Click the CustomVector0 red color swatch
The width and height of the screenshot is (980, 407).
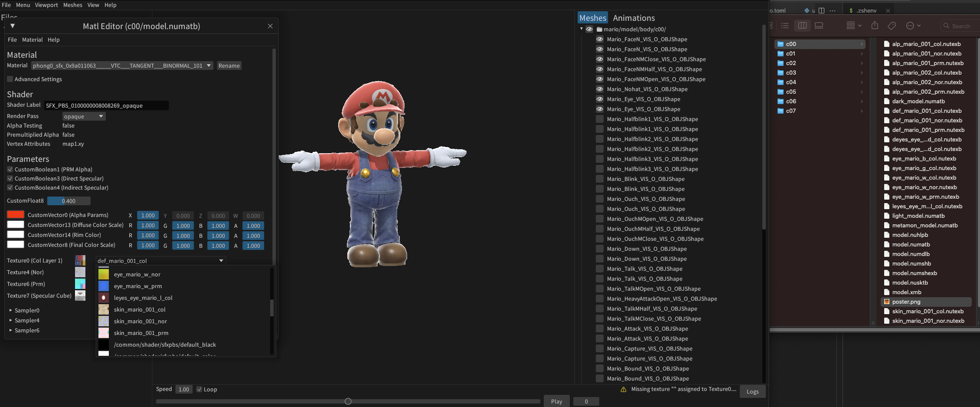pos(15,214)
